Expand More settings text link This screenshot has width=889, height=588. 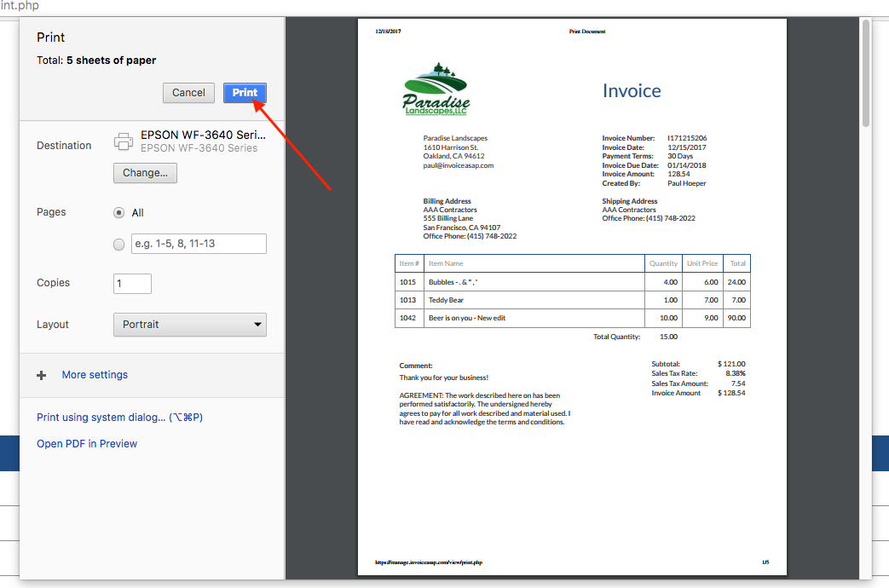[95, 375]
